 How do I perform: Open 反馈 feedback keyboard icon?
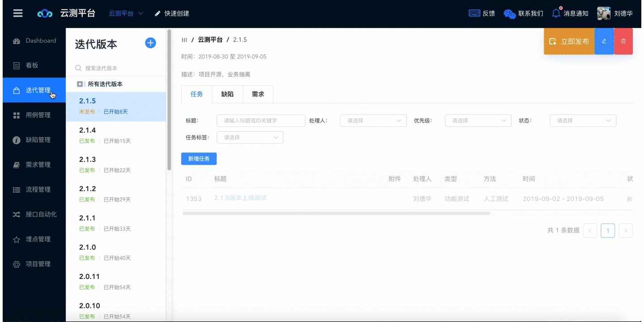(x=475, y=13)
